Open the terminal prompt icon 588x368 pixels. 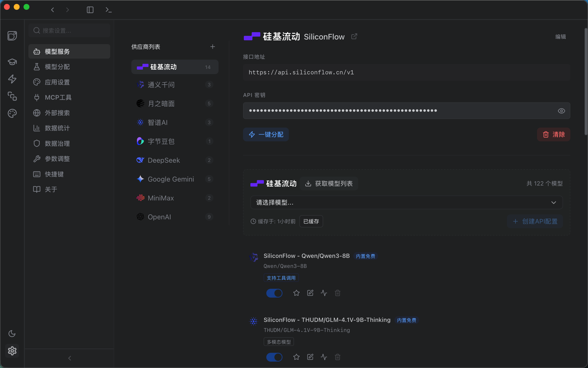tap(109, 10)
